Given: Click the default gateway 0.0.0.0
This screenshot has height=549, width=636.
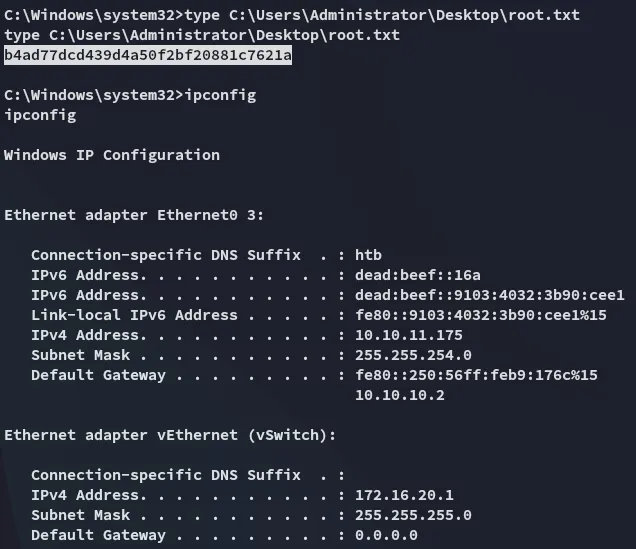Looking at the screenshot, I should coord(386,535).
